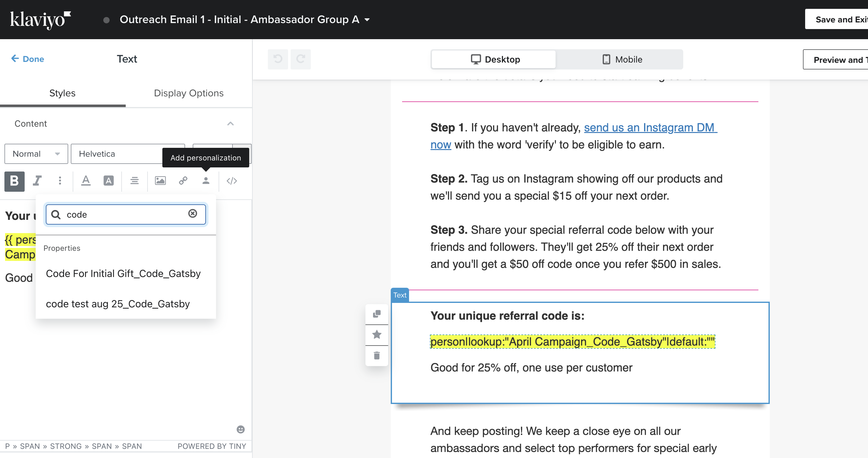Go back with the Done arrow
Screen dimensions: 868x458
click(27, 59)
